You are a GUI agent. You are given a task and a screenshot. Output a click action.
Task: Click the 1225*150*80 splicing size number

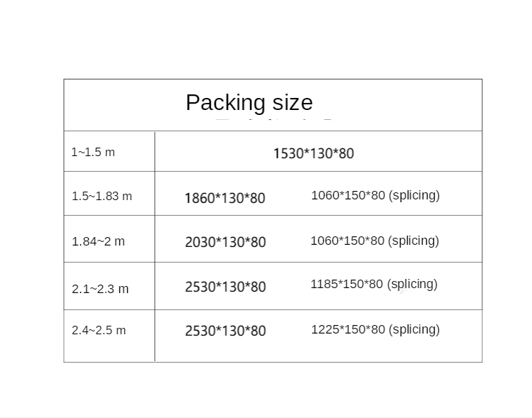tap(348, 329)
